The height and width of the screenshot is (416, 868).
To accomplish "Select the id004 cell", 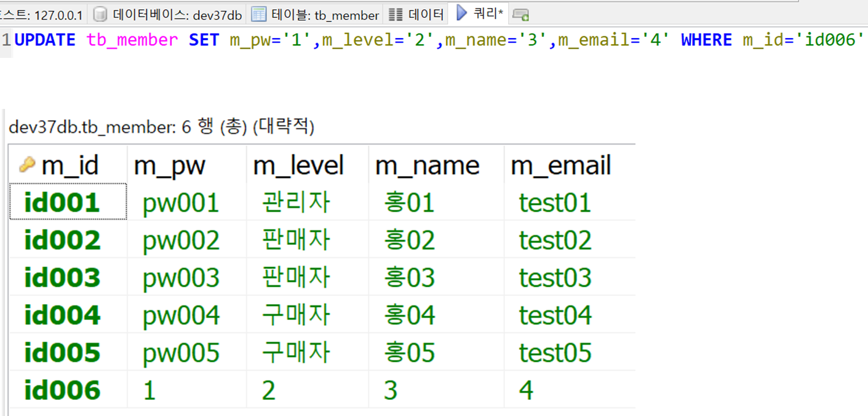I will (68, 314).
